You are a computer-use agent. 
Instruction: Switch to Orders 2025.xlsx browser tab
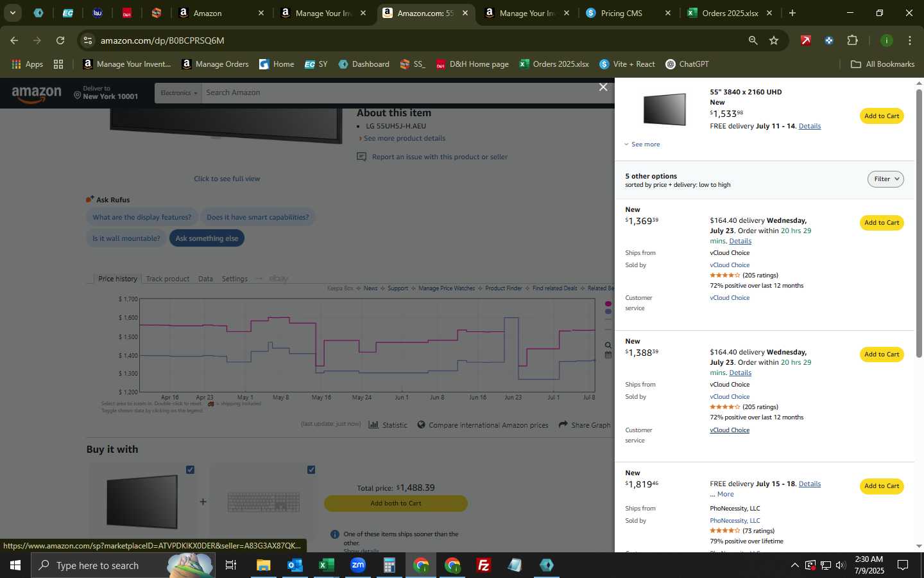click(x=730, y=13)
